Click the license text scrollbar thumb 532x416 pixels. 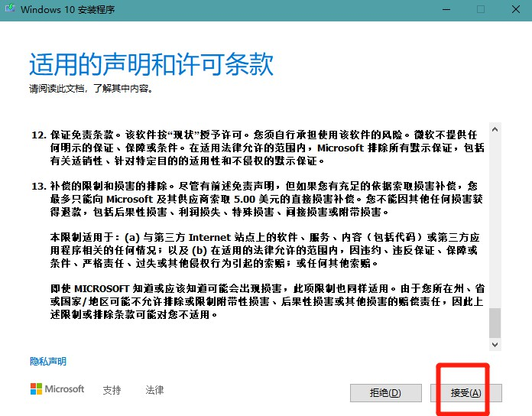[495, 323]
